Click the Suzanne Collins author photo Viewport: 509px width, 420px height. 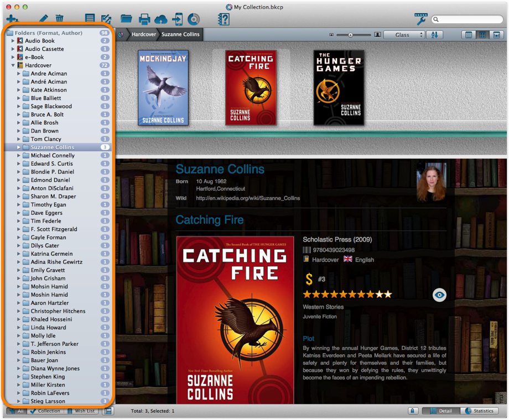pyautogui.click(x=432, y=182)
